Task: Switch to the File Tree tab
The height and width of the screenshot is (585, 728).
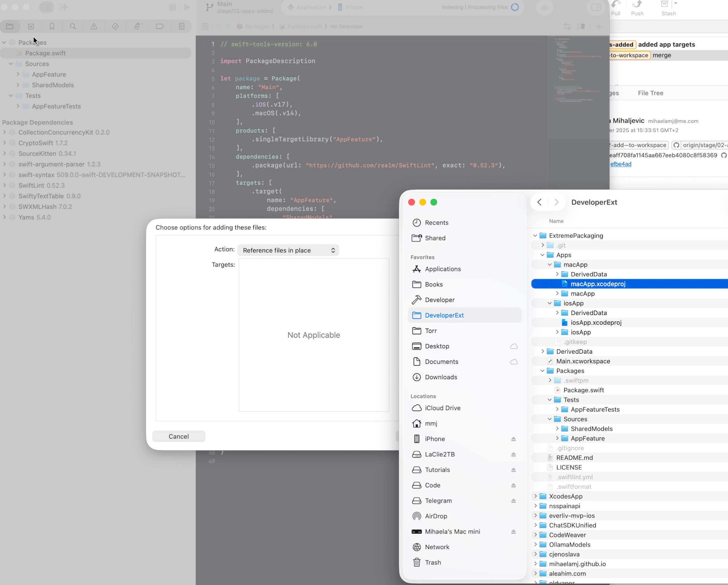Action: click(x=650, y=93)
